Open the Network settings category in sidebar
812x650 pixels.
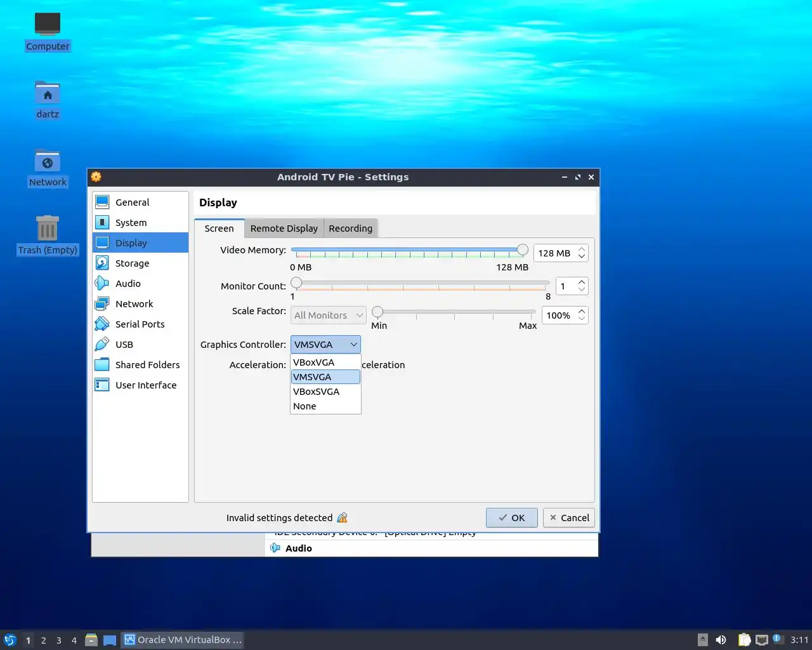[x=140, y=304]
